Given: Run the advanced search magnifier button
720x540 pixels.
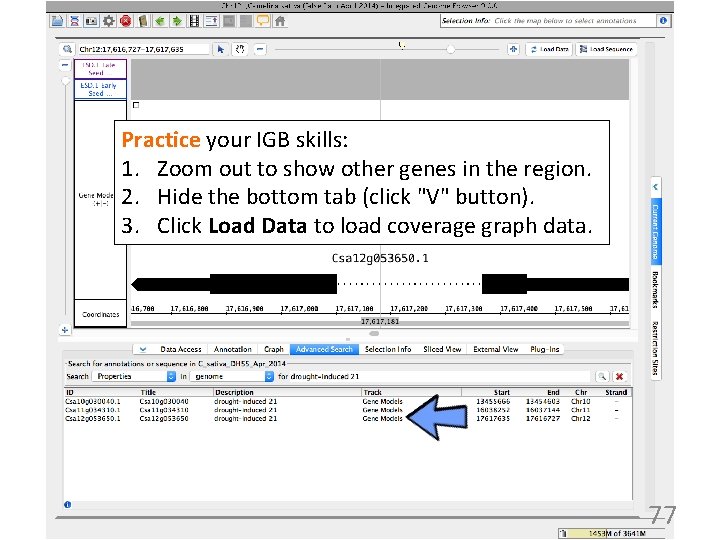Looking at the screenshot, I should [x=602, y=377].
